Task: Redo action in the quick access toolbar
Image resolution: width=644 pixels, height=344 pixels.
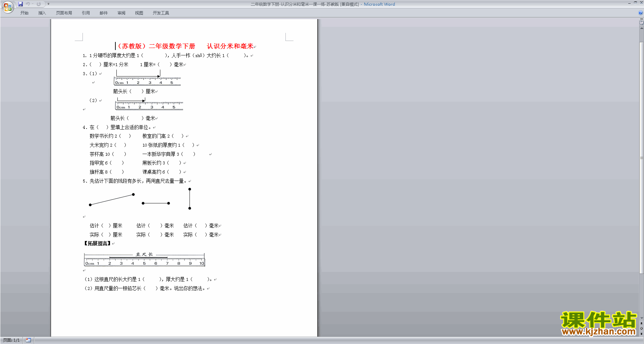Action: click(x=39, y=4)
